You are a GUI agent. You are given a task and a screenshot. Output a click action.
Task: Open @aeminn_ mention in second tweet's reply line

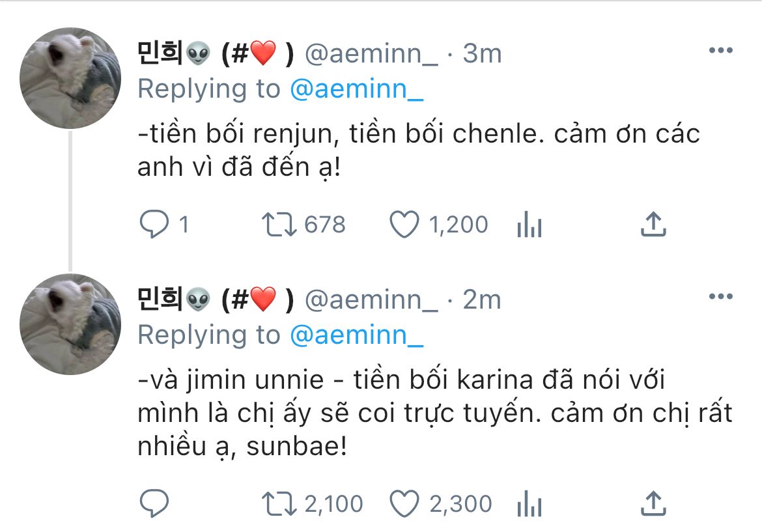(x=357, y=335)
